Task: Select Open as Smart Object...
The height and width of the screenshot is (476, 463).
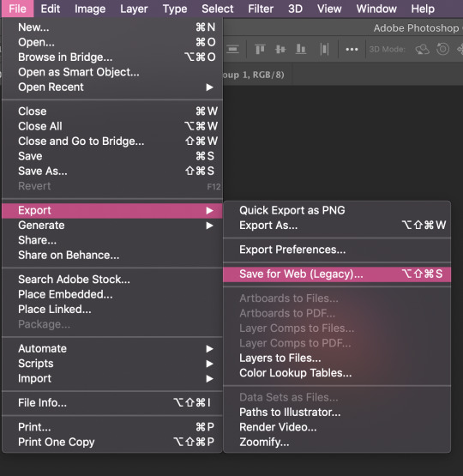Action: [x=112, y=72]
